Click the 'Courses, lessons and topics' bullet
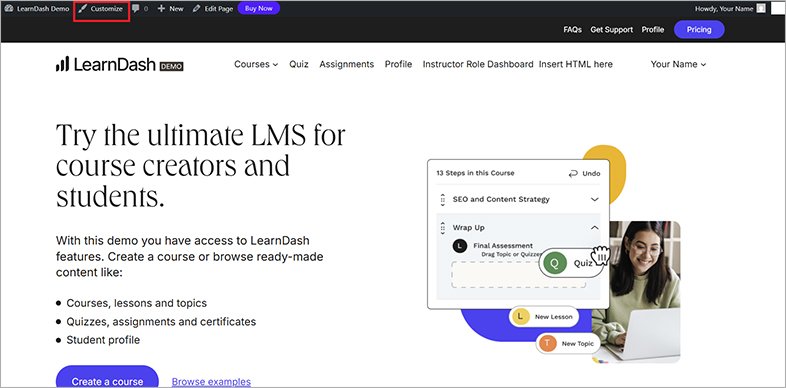The height and width of the screenshot is (388, 786). pos(136,303)
